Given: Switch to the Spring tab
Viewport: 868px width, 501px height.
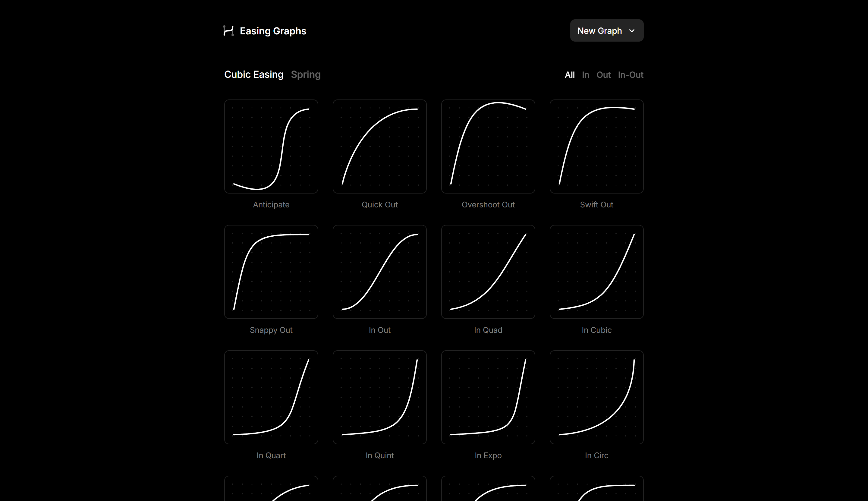Looking at the screenshot, I should 306,74.
